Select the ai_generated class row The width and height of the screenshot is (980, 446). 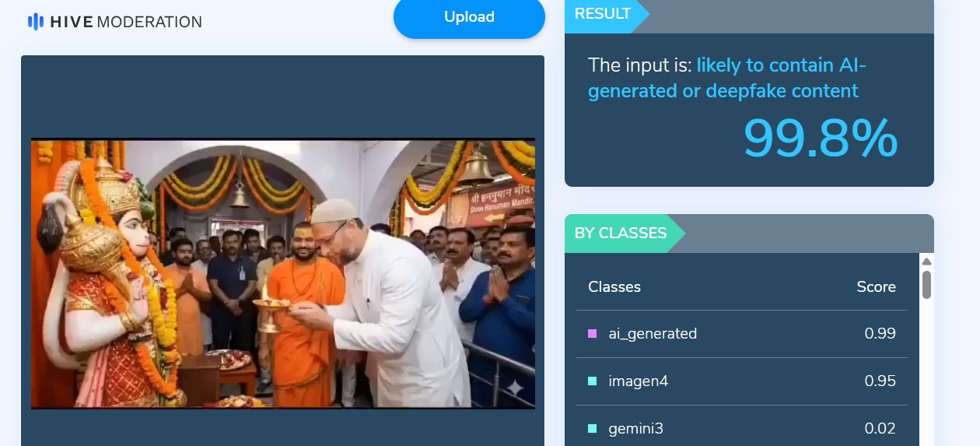coord(742,334)
